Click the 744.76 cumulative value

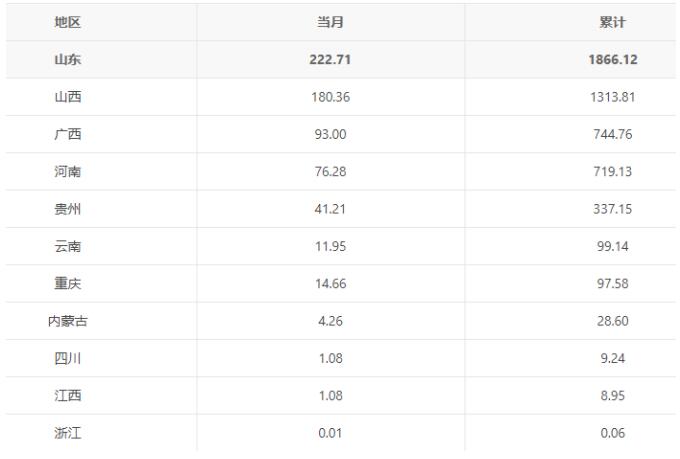(x=612, y=134)
